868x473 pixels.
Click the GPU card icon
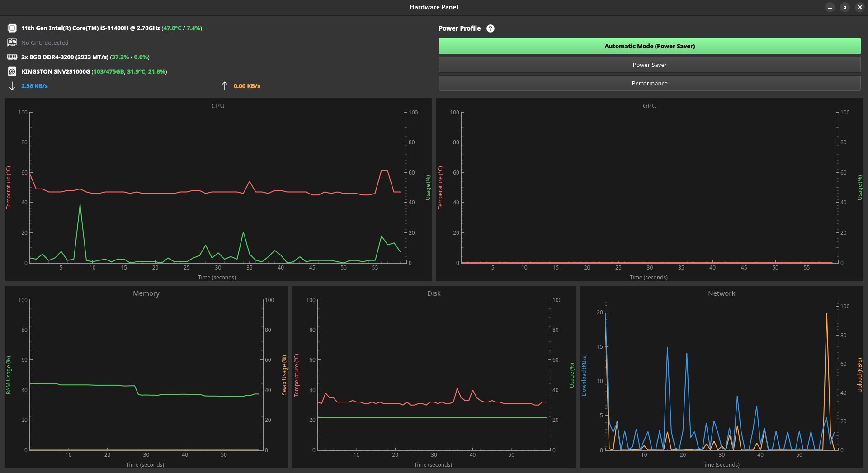(12, 43)
